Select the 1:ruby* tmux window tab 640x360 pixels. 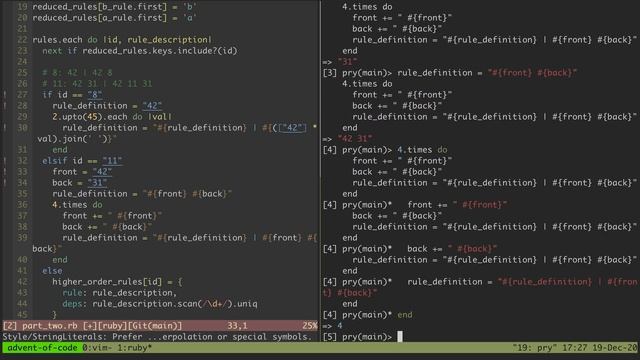coord(135,348)
